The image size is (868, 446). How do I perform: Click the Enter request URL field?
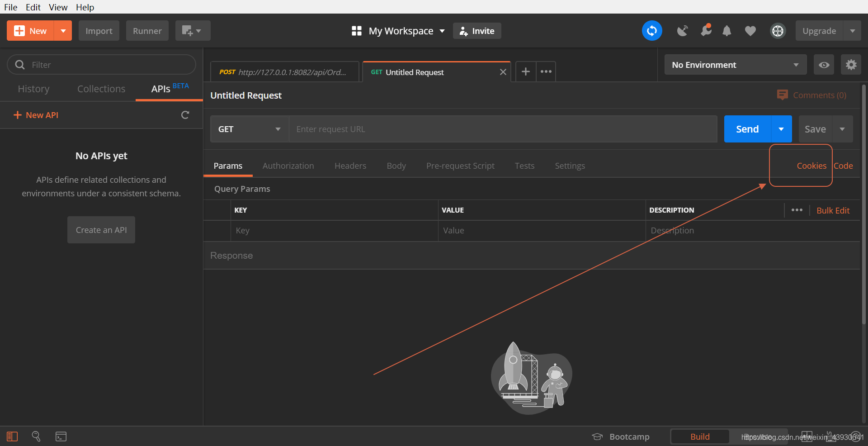tap(502, 129)
